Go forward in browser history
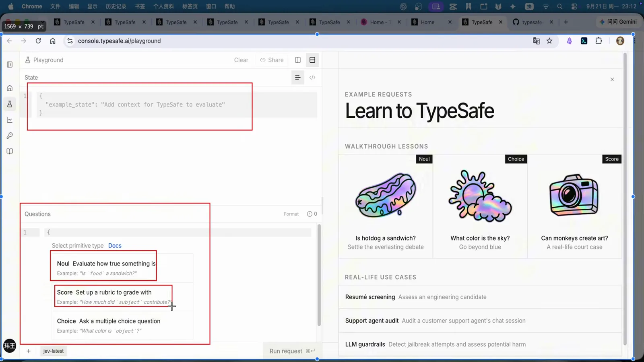 [24, 41]
